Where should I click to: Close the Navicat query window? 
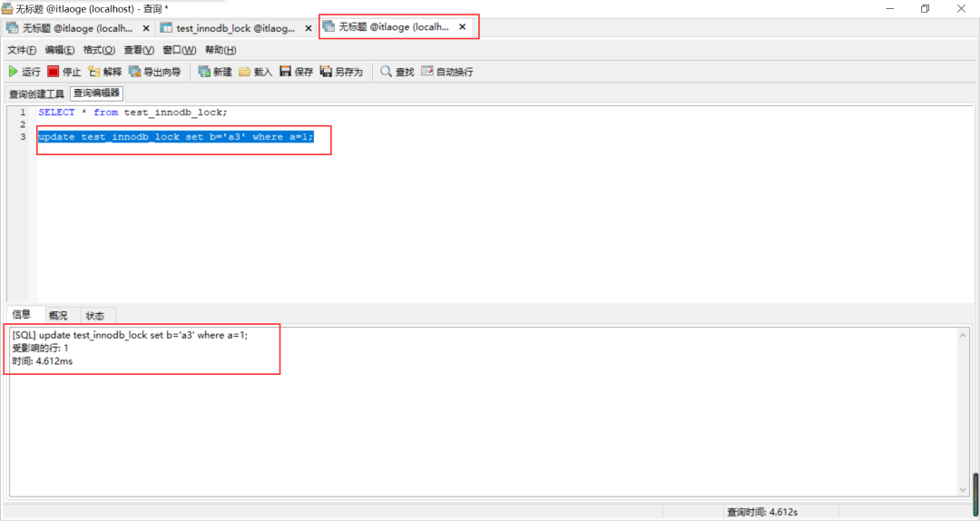pyautogui.click(x=961, y=9)
